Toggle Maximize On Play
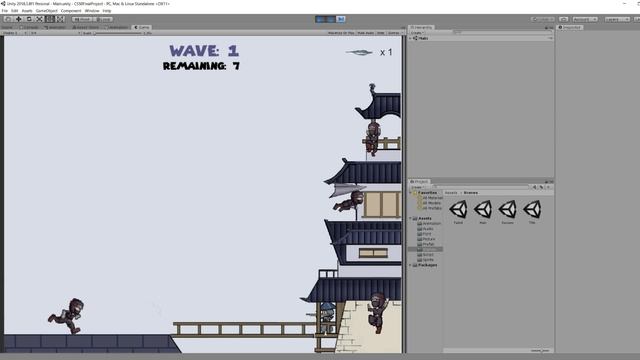The image size is (640, 360). point(341,33)
